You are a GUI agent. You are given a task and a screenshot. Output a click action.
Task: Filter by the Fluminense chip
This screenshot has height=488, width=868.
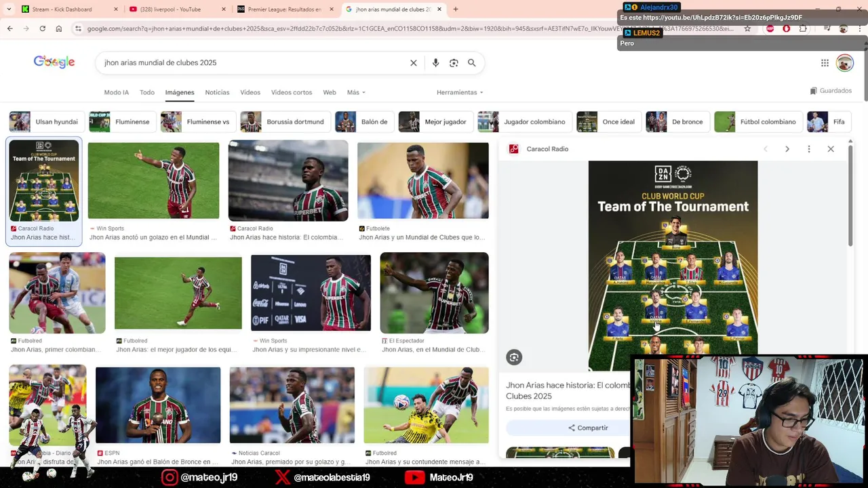122,122
